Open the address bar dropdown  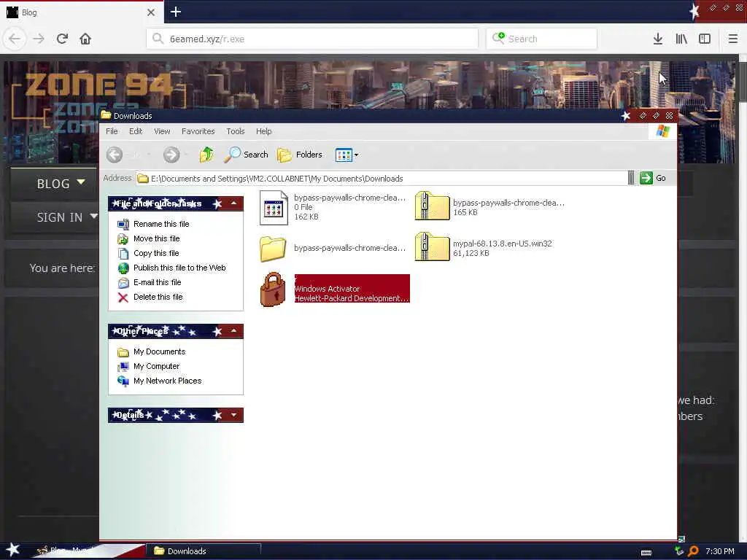click(631, 178)
